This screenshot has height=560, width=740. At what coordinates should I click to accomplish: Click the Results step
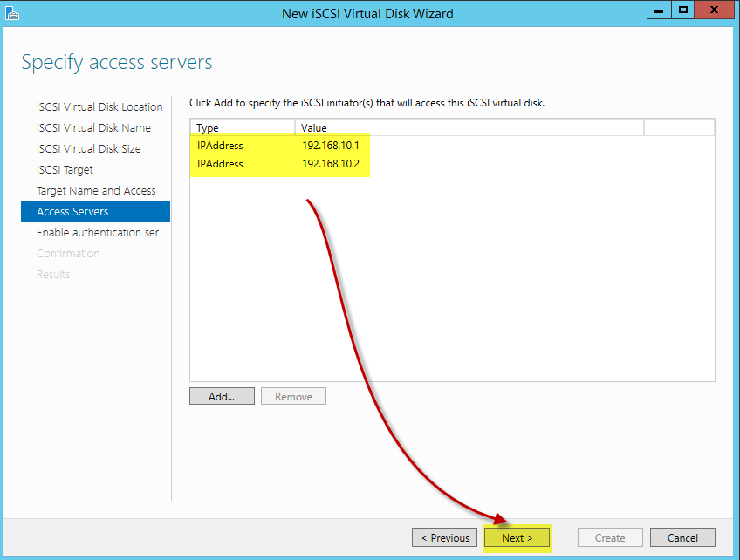click(53, 274)
